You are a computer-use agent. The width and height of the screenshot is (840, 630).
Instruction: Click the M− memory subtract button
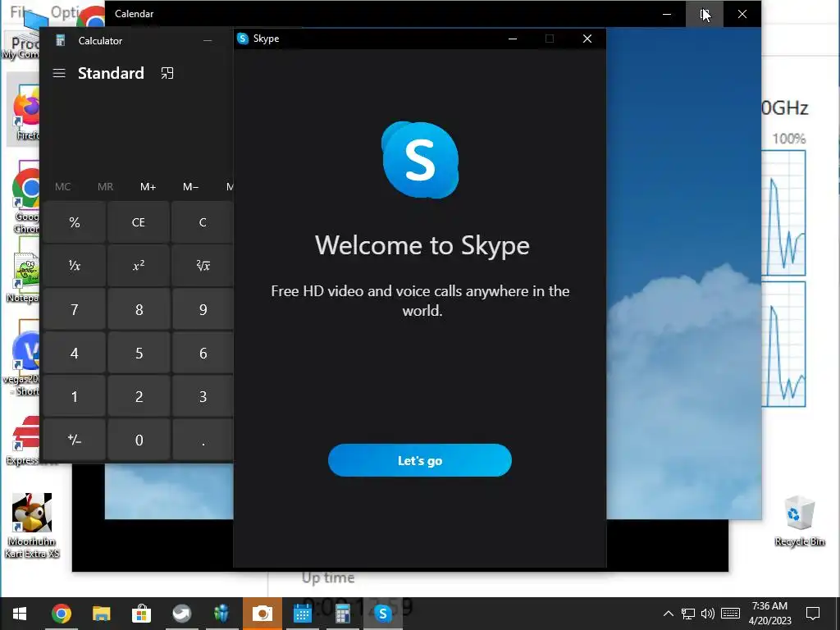(x=190, y=186)
